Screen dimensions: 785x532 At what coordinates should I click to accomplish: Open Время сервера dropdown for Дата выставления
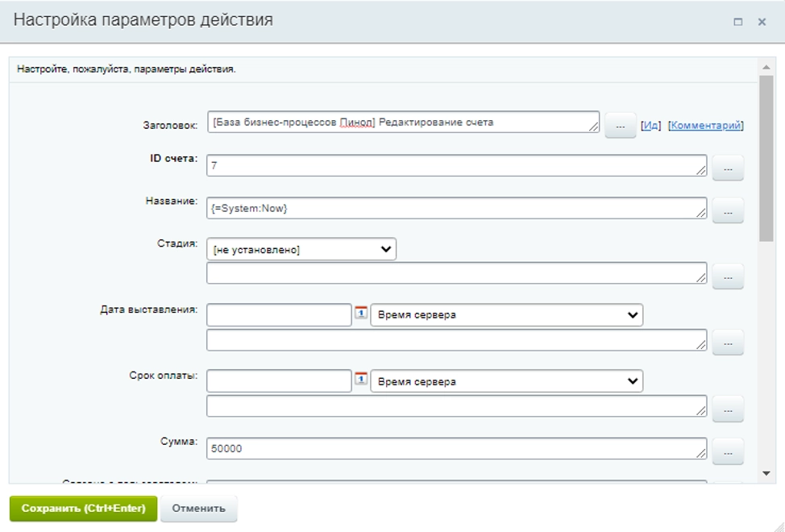coord(506,315)
